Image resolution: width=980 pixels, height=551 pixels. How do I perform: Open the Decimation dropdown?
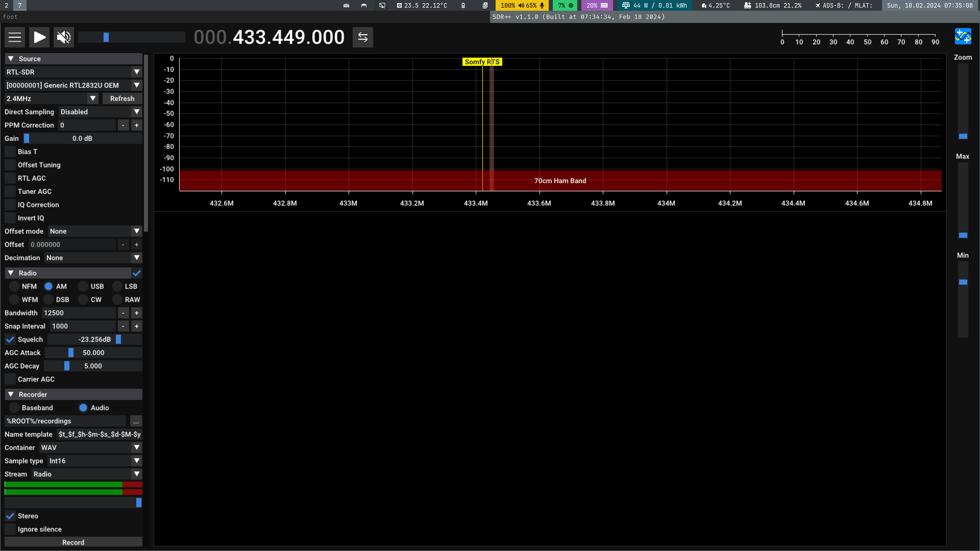(93, 258)
